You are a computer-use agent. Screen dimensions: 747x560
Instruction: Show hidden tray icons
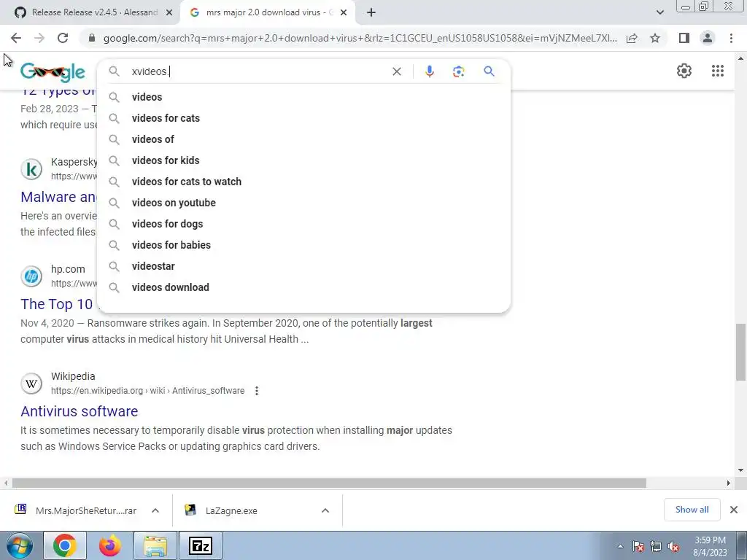click(620, 547)
